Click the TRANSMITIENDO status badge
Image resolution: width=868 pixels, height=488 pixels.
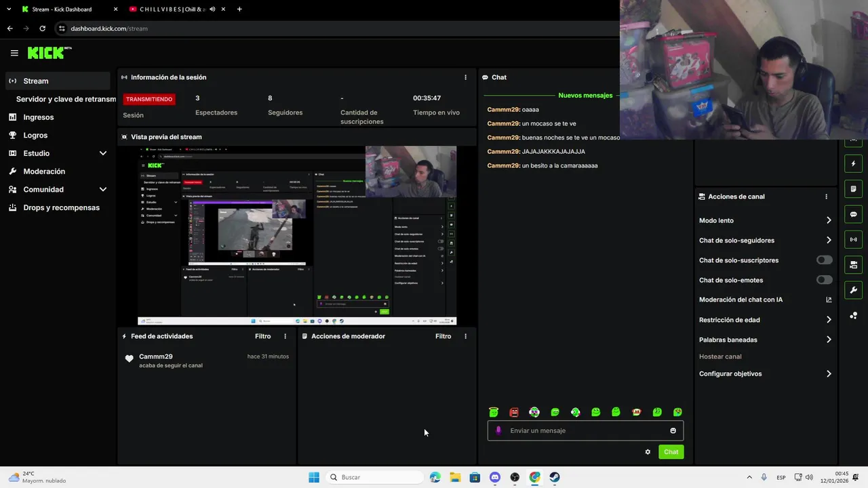click(149, 99)
